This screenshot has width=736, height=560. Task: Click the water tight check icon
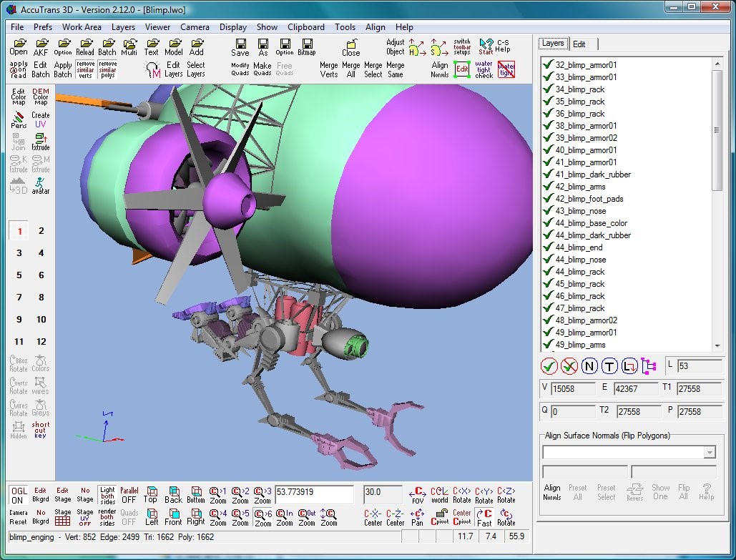(484, 69)
